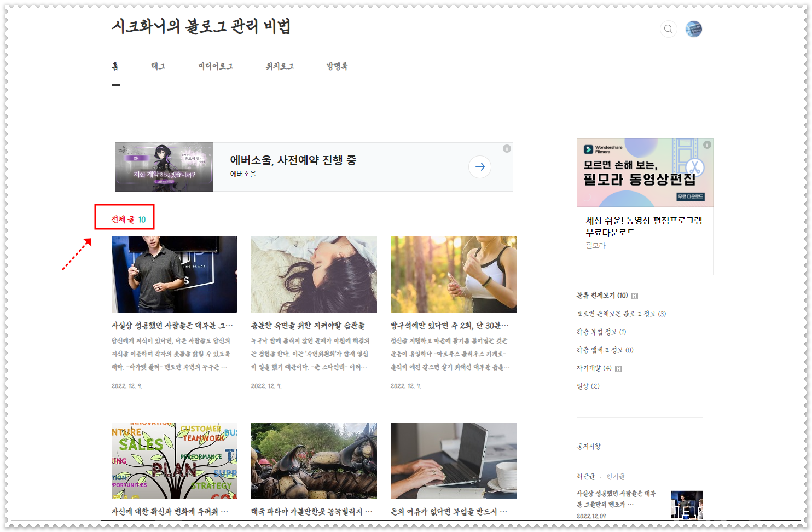812x532 pixels.
Task: Open thumbnail of woman exercising in forest
Action: [454, 275]
